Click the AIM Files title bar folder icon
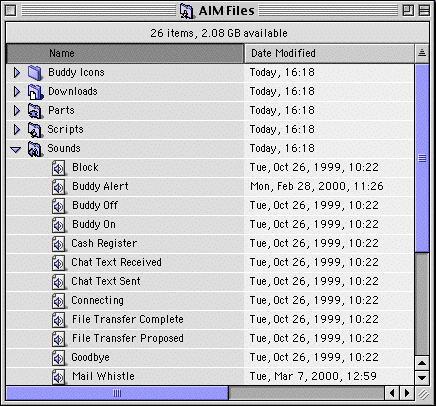436x406 pixels. coord(187,11)
